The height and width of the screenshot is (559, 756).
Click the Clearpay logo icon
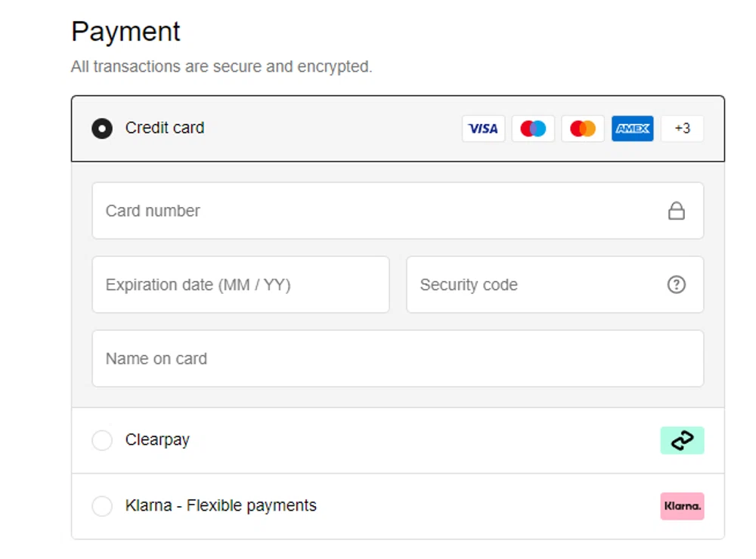(x=682, y=440)
